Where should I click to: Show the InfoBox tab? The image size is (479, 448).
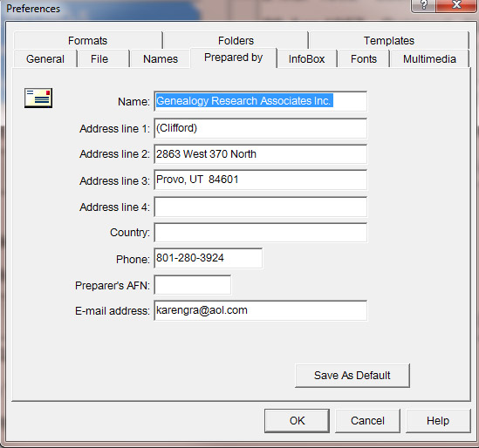point(307,59)
